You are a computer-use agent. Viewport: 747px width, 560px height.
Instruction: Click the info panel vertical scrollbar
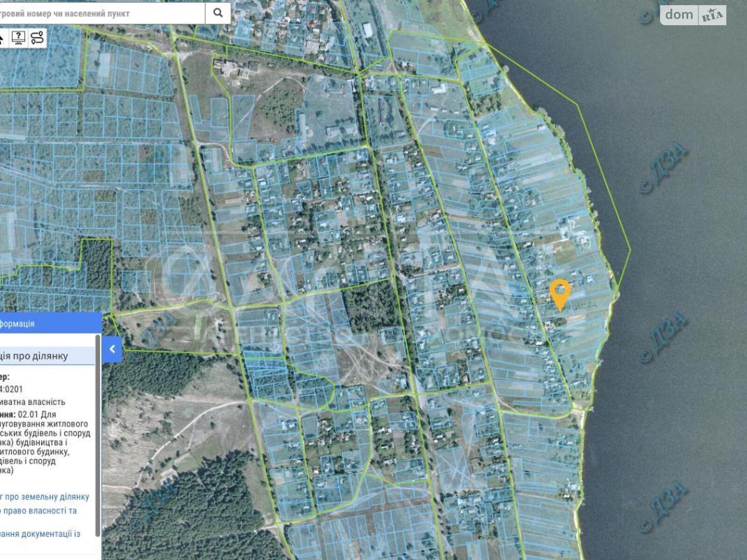coord(98,435)
